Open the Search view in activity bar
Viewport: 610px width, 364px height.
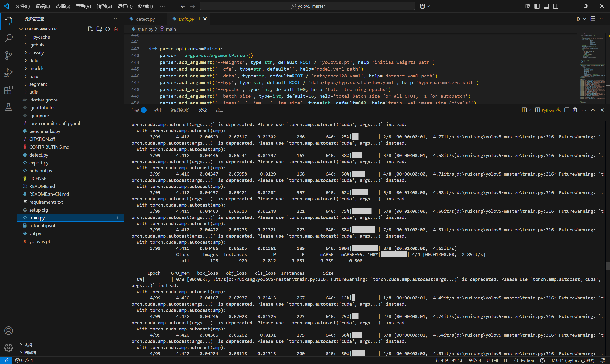[9, 38]
